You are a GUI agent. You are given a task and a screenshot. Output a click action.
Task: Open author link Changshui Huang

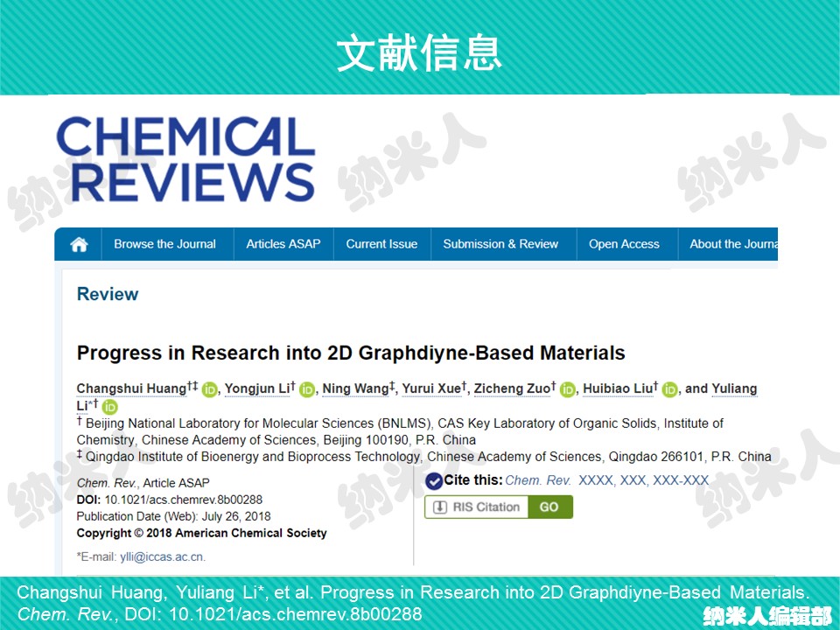tap(131, 388)
